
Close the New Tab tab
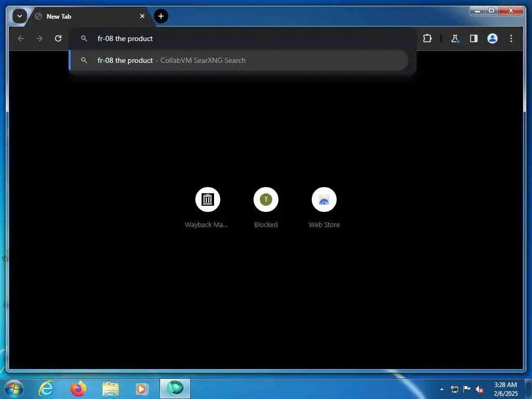pos(142,16)
